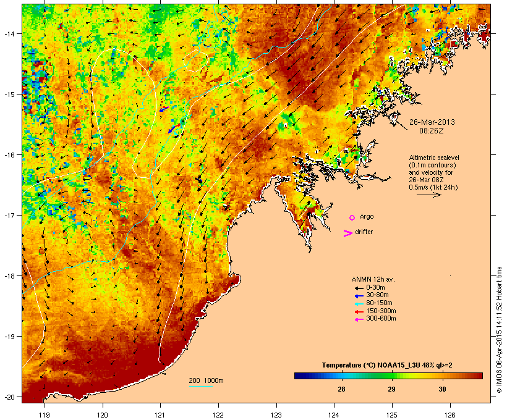Click the colorbar tick label 30
This screenshot has height=420, width=507.
[442, 389]
